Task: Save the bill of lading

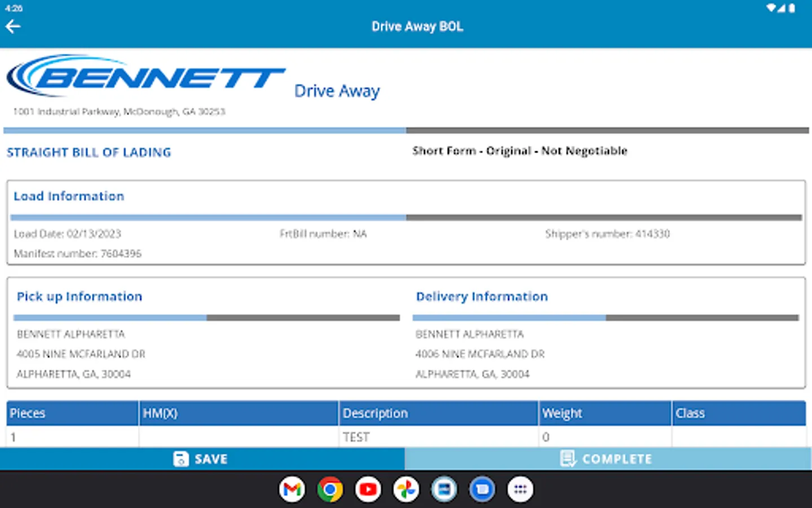Action: [x=202, y=459]
